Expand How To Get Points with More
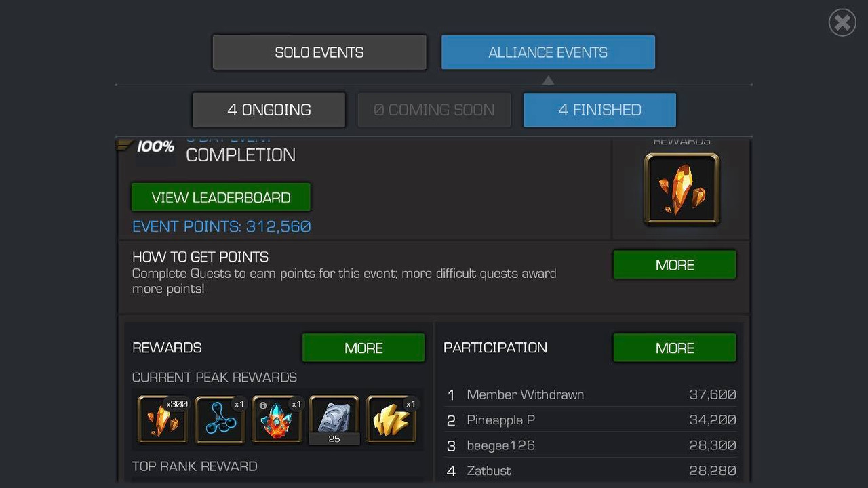Screen dimensions: 868x488 tap(675, 265)
